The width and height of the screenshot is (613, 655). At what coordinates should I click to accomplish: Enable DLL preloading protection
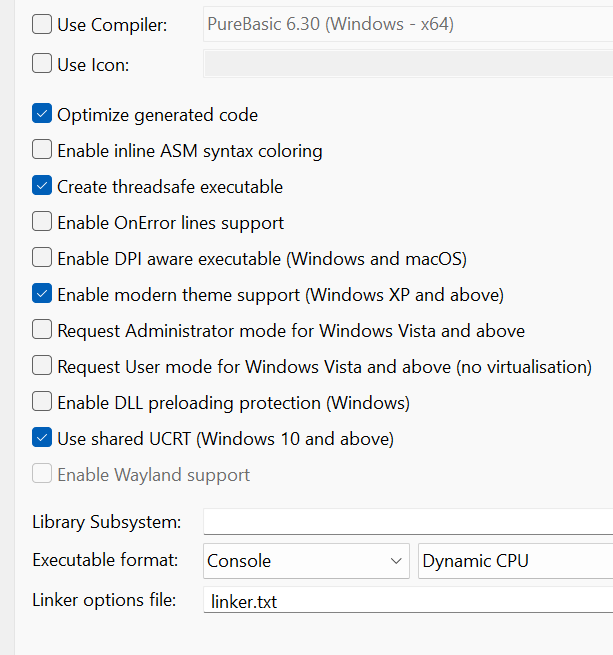tap(42, 403)
